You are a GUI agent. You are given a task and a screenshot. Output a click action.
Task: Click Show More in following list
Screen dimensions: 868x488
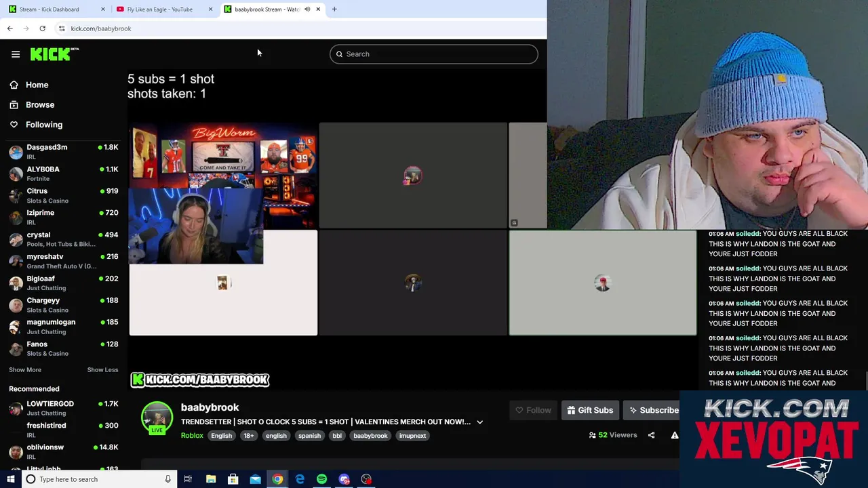click(25, 370)
